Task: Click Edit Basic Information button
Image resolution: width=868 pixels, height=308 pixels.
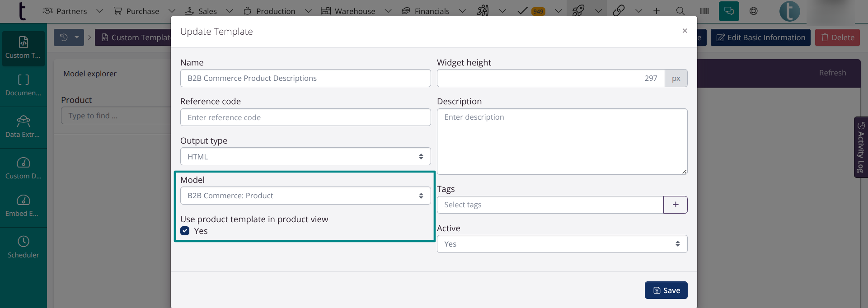Action: pyautogui.click(x=760, y=37)
